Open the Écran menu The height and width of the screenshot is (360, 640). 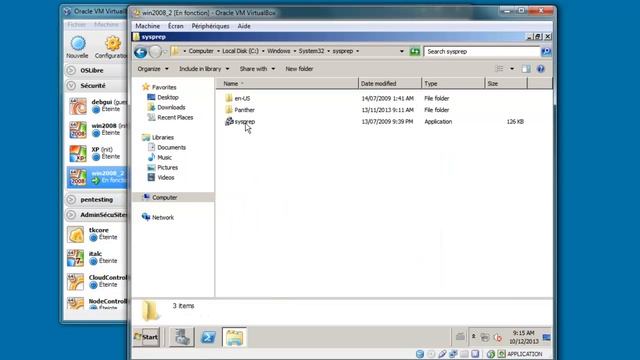176,26
